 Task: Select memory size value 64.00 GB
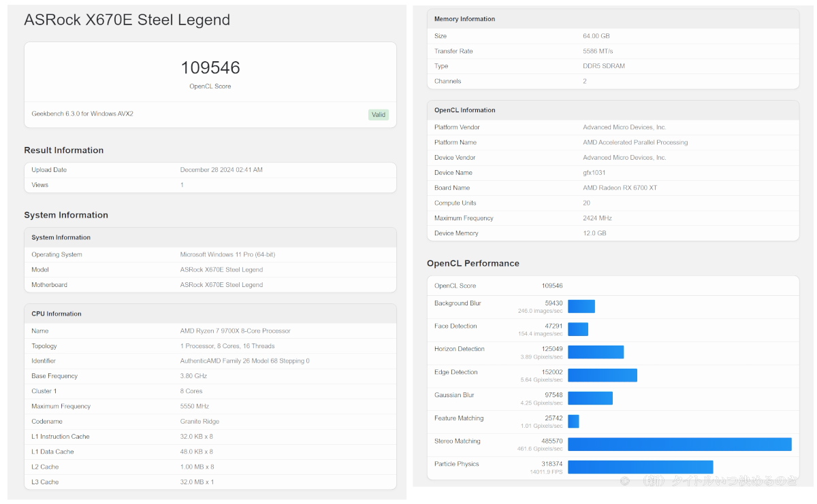coord(596,36)
